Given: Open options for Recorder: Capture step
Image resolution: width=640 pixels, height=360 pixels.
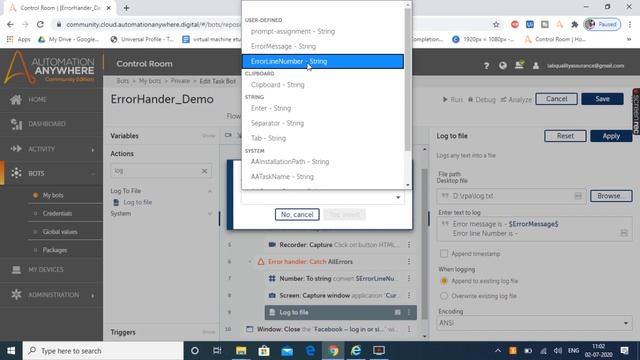Looking at the screenshot, I should [409, 244].
